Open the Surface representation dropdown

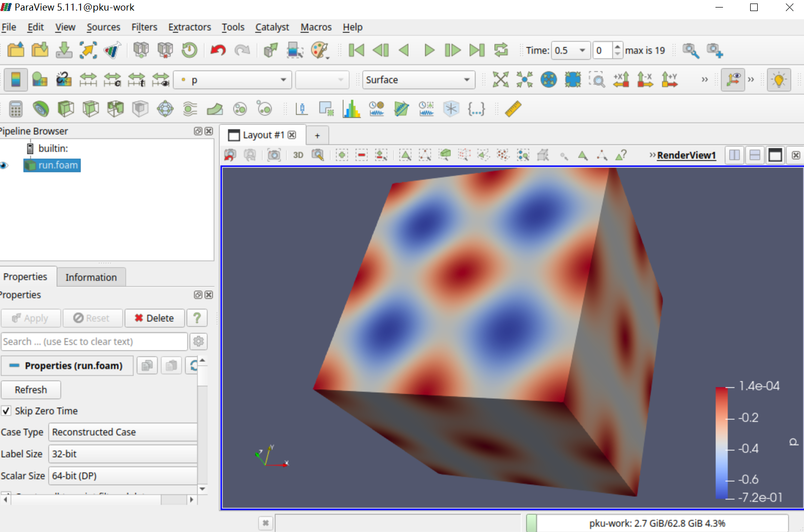419,79
